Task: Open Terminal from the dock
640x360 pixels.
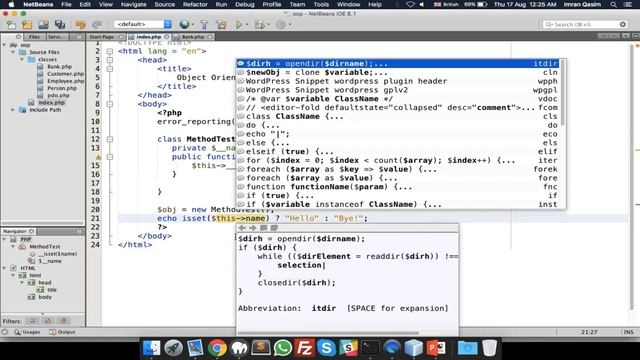Action: pyautogui.click(x=370, y=348)
